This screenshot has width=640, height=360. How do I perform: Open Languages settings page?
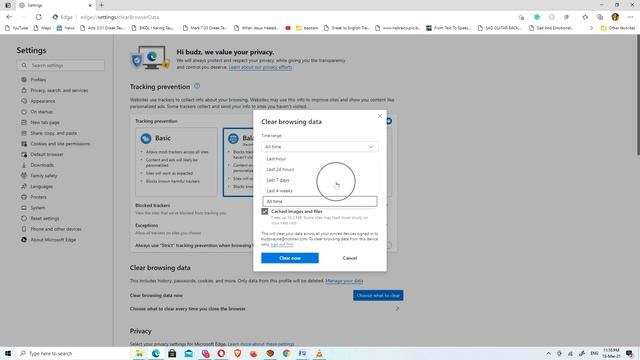[41, 186]
